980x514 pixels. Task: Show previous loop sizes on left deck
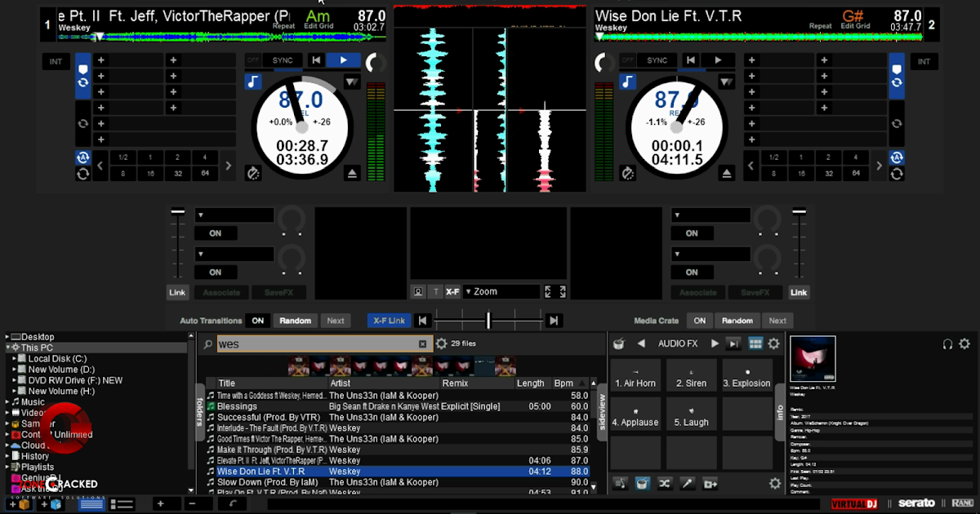pos(100,166)
